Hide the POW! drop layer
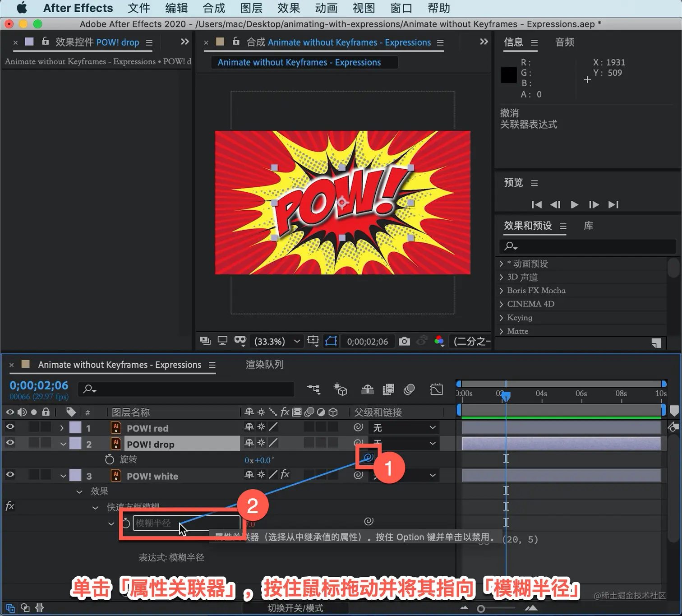Image resolution: width=682 pixels, height=616 pixels. [10, 443]
